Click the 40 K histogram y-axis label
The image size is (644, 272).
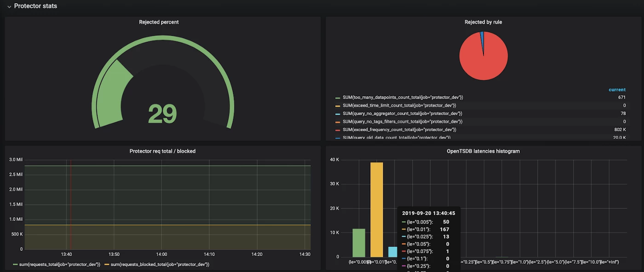(334, 160)
